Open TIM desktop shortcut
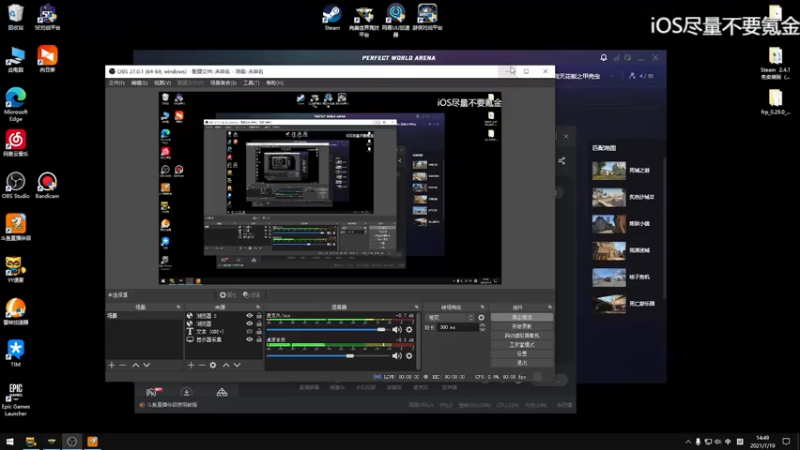This screenshot has height=450, width=800. point(16,354)
